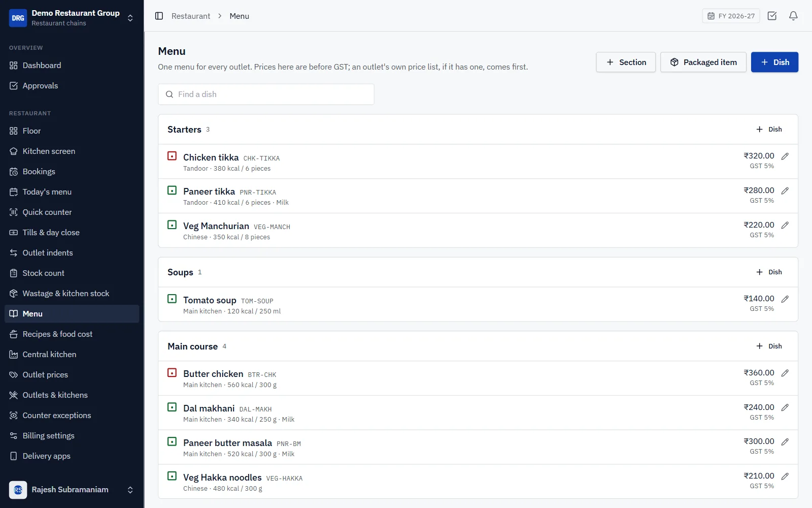Edit the Dal makhani dish with its pencil icon
Image resolution: width=812 pixels, height=508 pixels.
tap(785, 407)
